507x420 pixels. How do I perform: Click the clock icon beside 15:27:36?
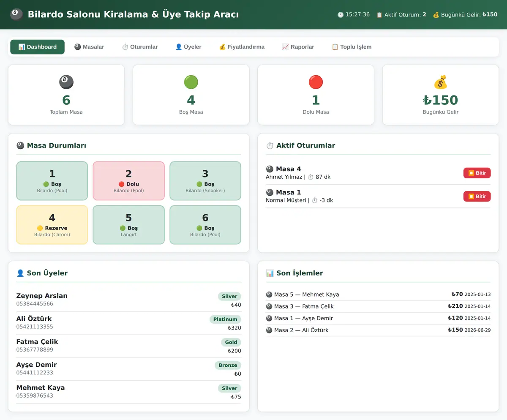341,15
